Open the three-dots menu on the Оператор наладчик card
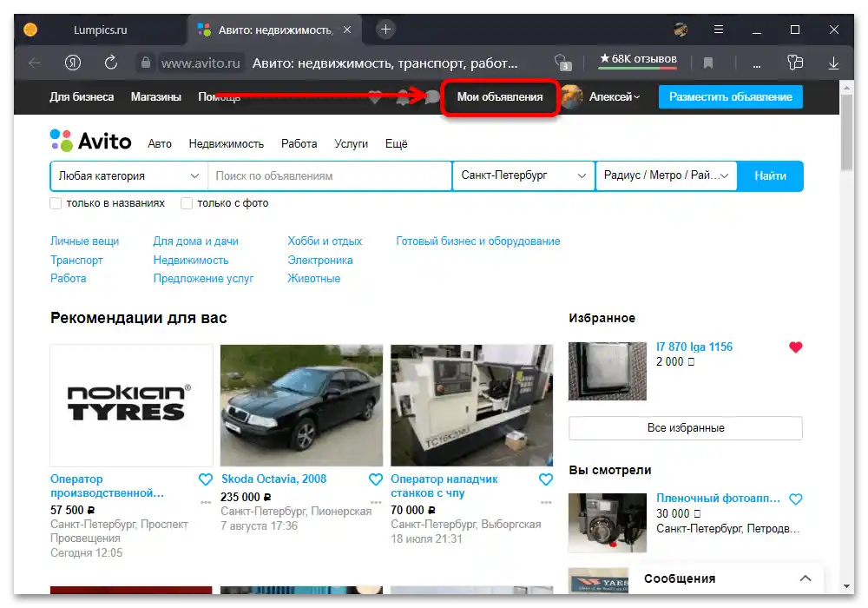 click(546, 502)
